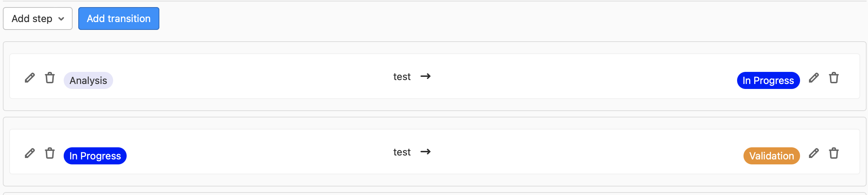Click In Progress badge in the Analysis row
The height and width of the screenshot is (195, 868).
pos(768,80)
